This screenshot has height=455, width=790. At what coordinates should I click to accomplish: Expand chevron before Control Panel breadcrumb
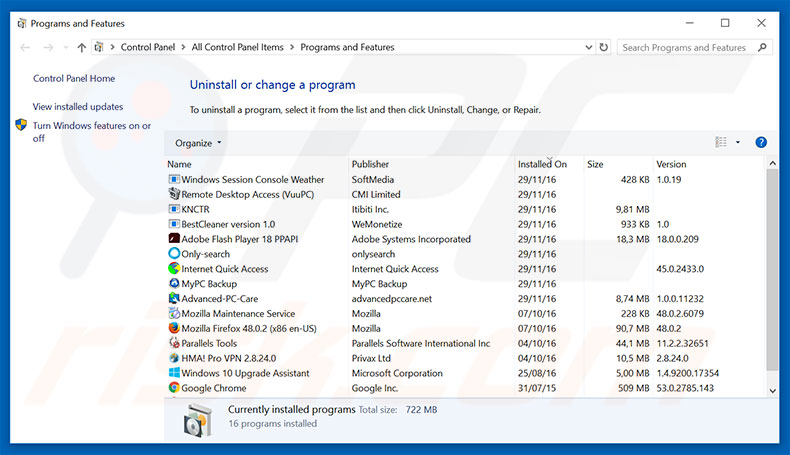112,47
